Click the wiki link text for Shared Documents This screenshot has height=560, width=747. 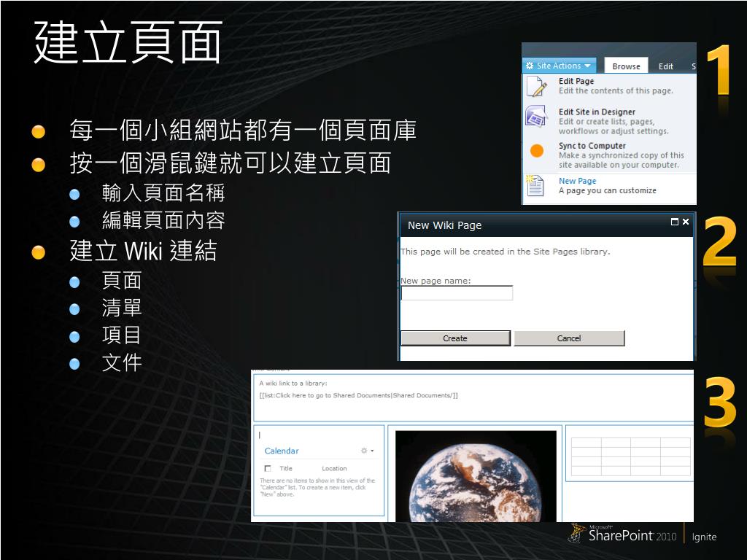(x=359, y=395)
